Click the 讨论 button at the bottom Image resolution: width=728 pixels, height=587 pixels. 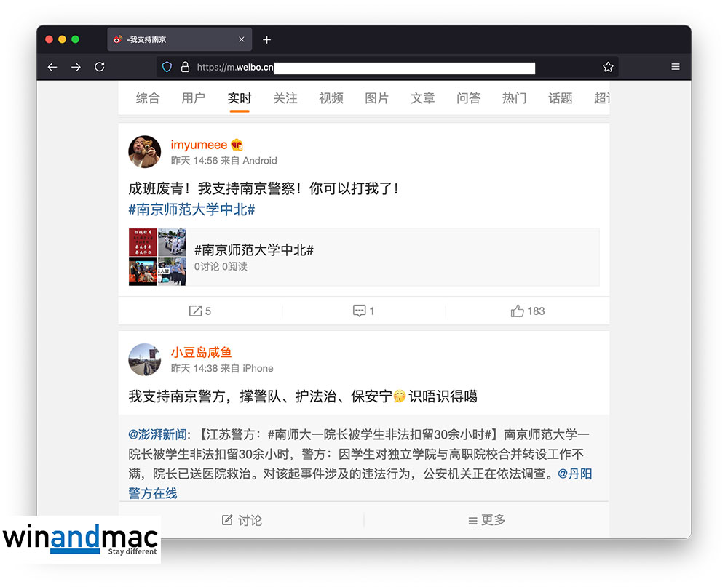(242, 520)
